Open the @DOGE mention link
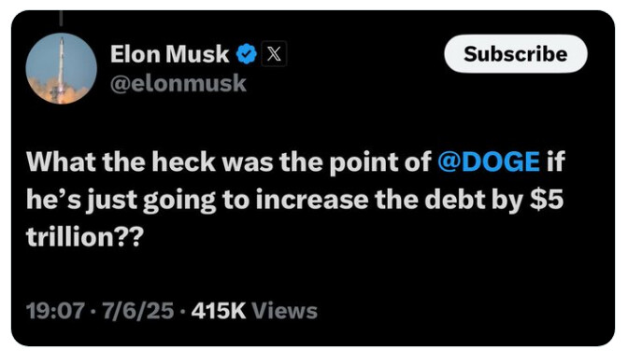Viewport: 628px width, 364px height. [489, 161]
